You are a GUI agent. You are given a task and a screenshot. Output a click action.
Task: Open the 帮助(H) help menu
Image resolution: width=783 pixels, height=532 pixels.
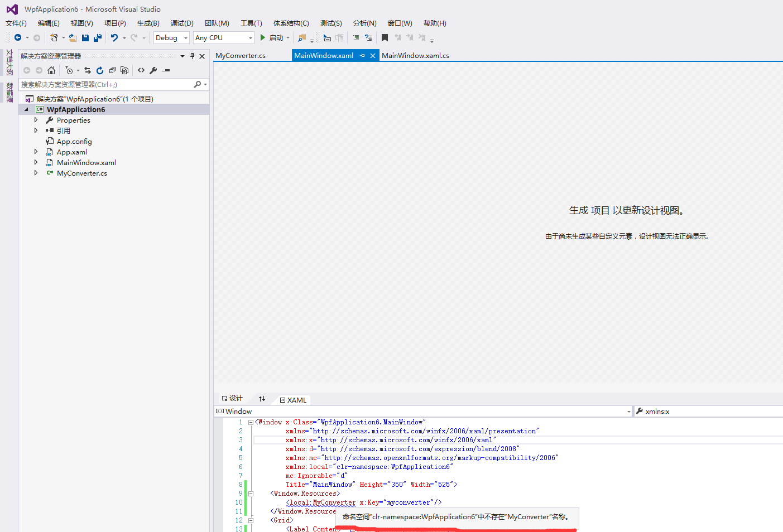pyautogui.click(x=435, y=23)
